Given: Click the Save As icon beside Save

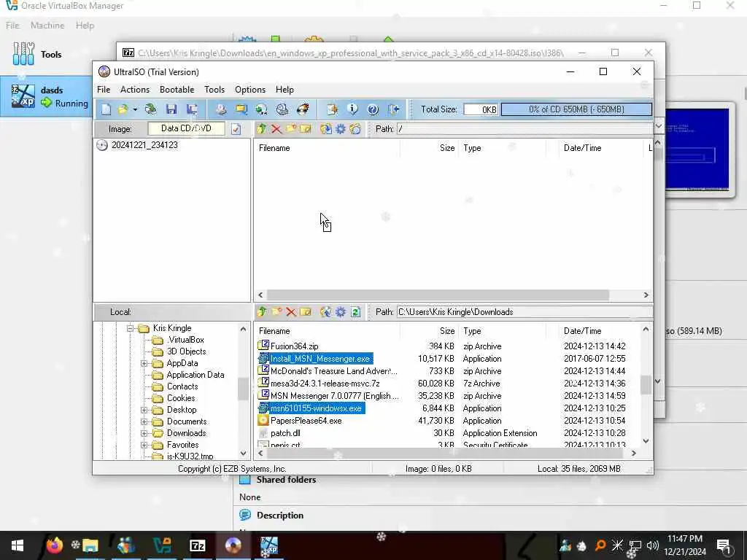Looking at the screenshot, I should tap(192, 109).
